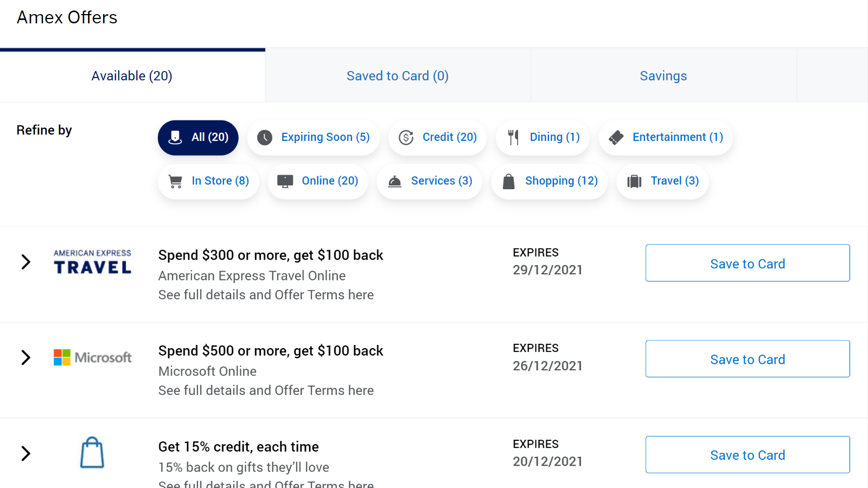Click the ticket Entertainment icon
The height and width of the screenshot is (488, 868).
(616, 138)
